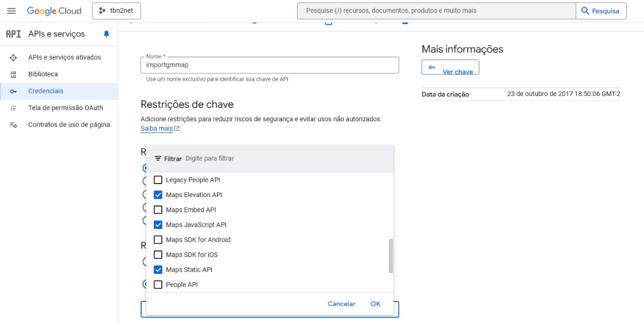Check the People API checkbox
Image resolution: width=644 pixels, height=325 pixels.
pos(158,285)
